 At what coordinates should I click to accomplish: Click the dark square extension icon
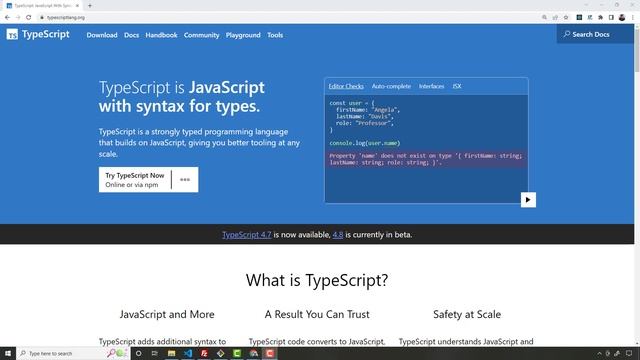point(579,18)
